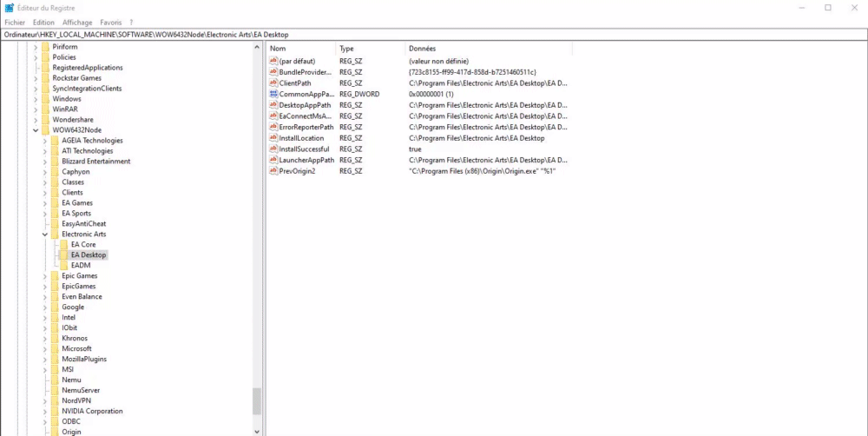Expand the Piriform key

(x=36, y=47)
